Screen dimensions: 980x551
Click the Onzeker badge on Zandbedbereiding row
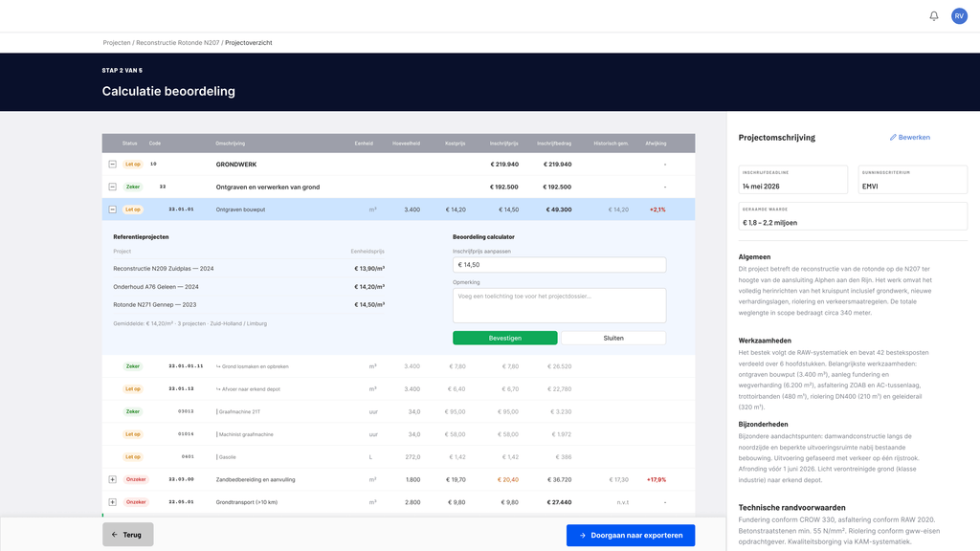[136, 480]
